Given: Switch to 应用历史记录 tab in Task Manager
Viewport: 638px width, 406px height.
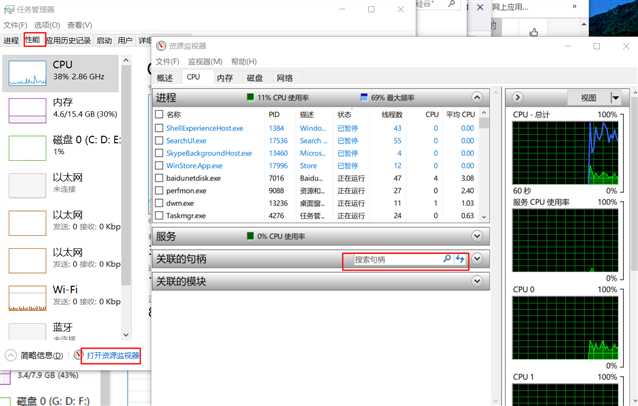Looking at the screenshot, I should click(x=68, y=40).
